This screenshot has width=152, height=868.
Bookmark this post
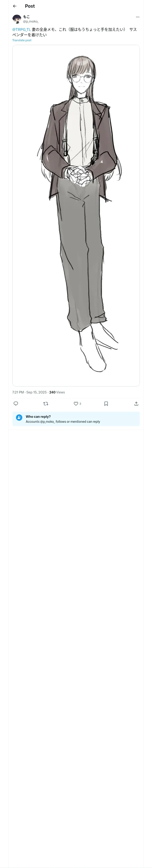tap(106, 403)
